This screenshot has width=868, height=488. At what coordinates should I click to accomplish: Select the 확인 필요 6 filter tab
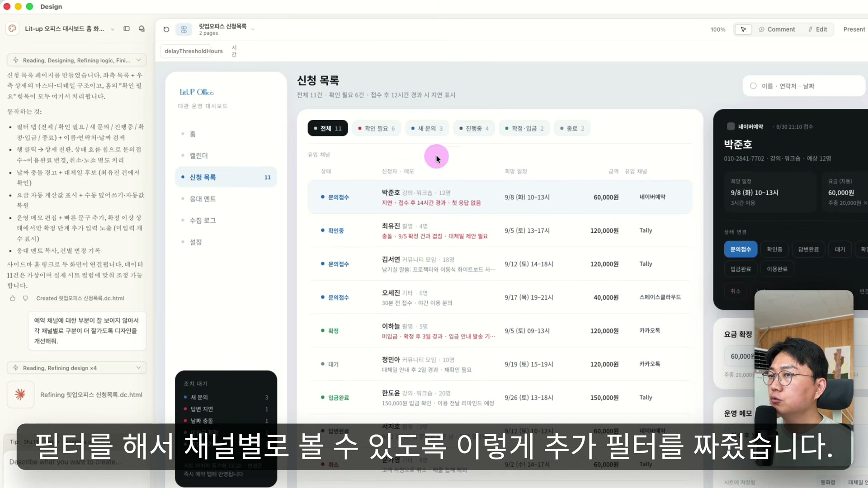click(x=376, y=128)
